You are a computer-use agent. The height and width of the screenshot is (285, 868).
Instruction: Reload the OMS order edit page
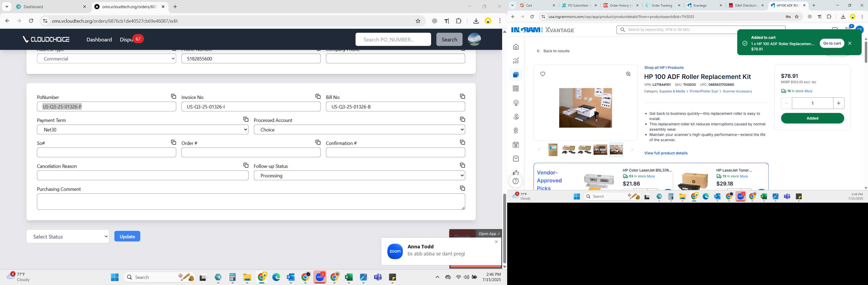31,21
